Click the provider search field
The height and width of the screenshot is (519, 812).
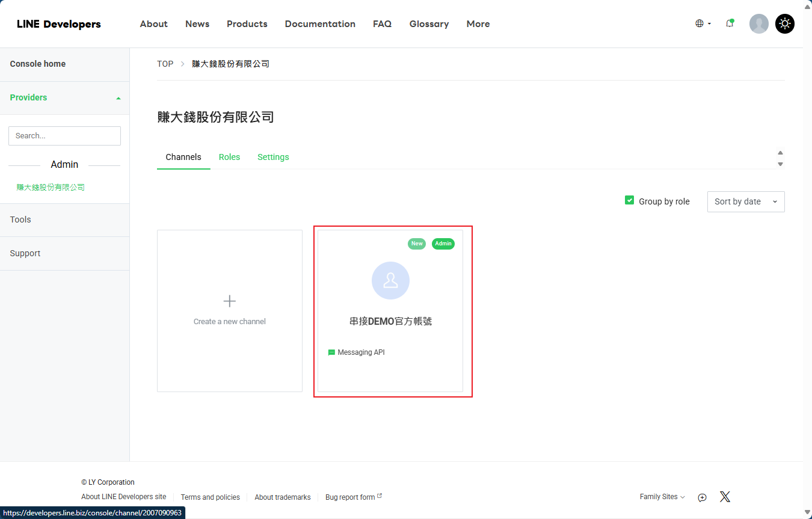coord(64,136)
